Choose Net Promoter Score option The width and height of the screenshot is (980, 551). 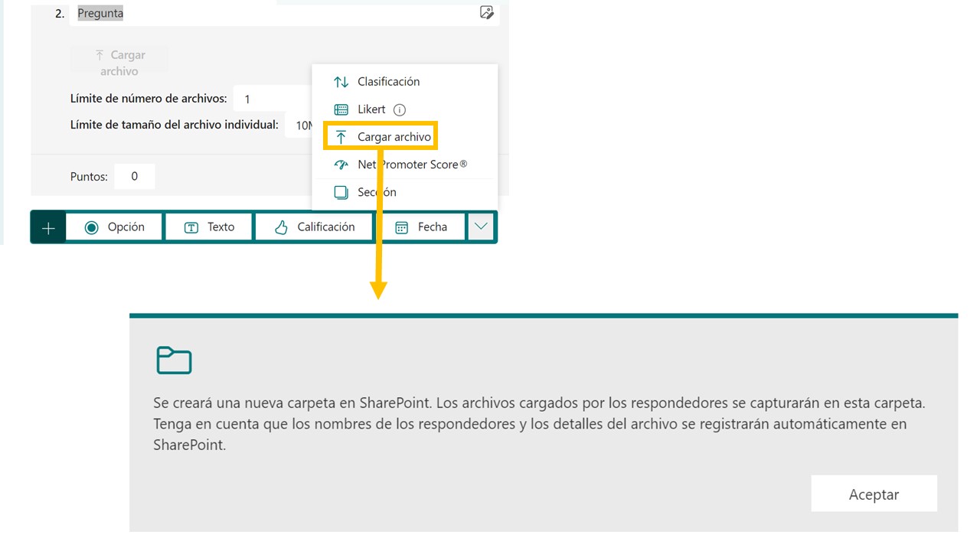[x=405, y=165]
